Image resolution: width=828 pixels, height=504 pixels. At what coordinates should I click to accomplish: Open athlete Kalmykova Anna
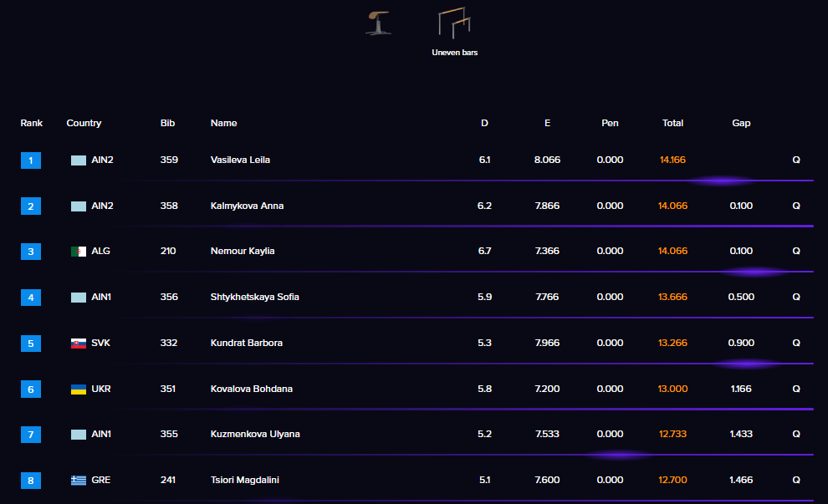(247, 206)
